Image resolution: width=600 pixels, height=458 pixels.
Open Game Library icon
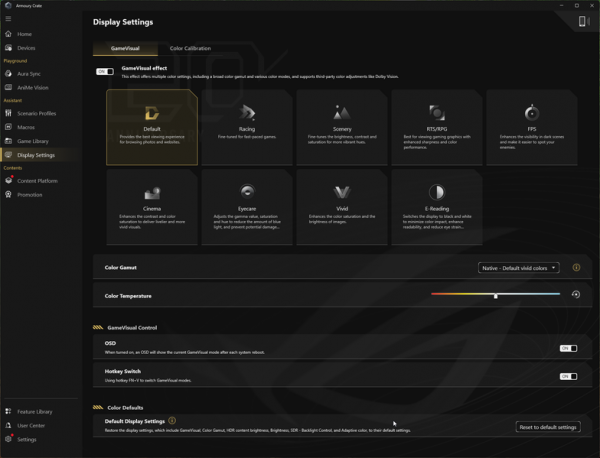pos(8,141)
